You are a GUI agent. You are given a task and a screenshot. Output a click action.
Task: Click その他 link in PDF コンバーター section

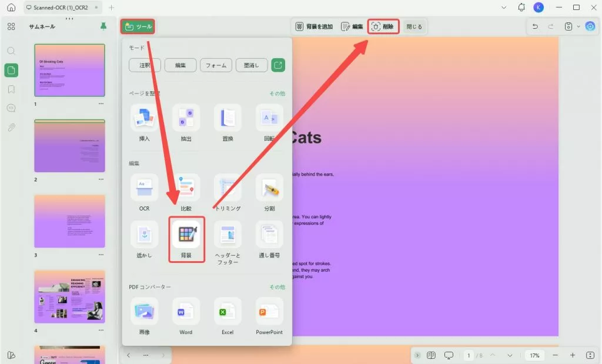277,287
